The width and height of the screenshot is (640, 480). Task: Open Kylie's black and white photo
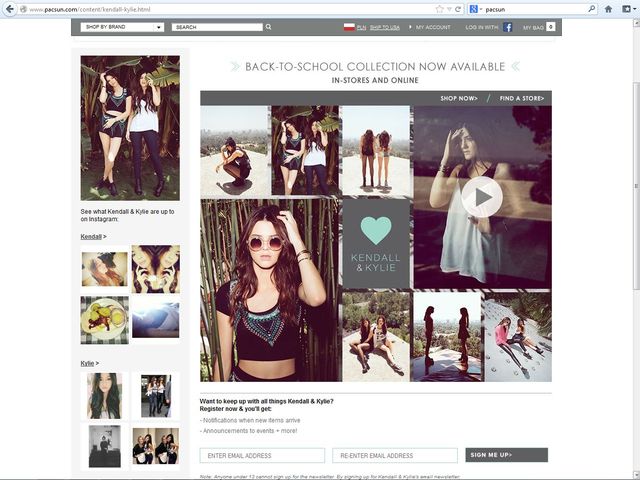104,446
